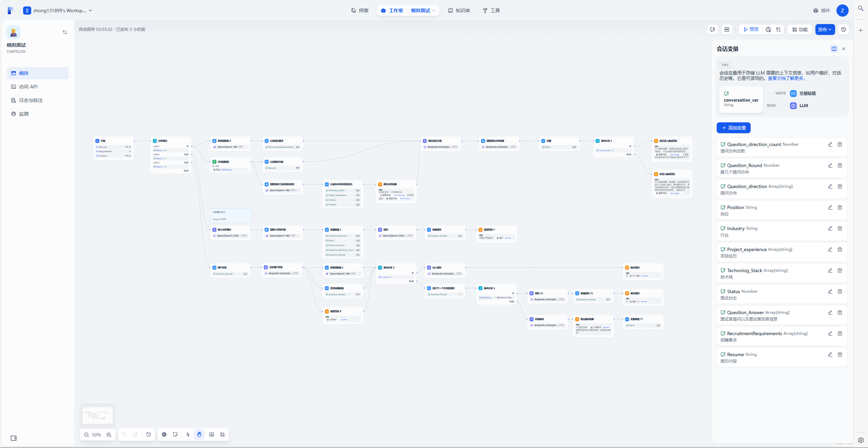Toggle conversation variable panel split view
Viewport: 868px width, 448px height.
point(834,49)
